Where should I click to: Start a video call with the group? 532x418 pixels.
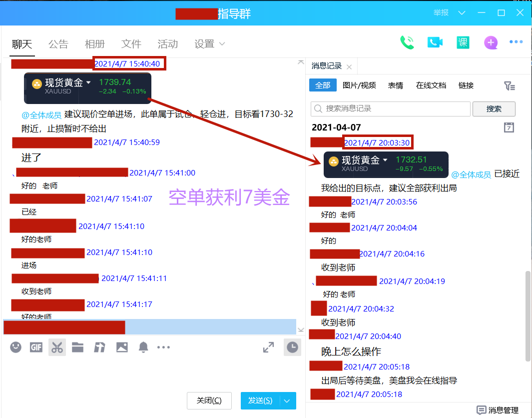click(x=435, y=42)
